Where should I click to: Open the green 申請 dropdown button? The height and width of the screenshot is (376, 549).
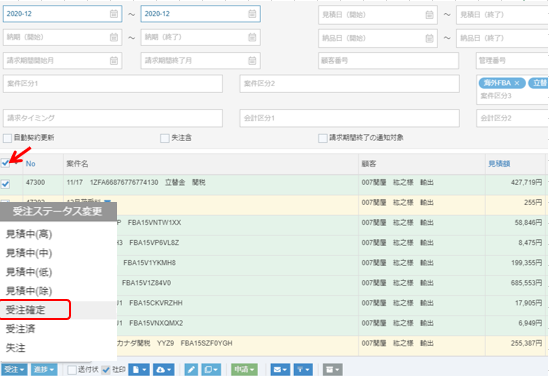(244, 369)
